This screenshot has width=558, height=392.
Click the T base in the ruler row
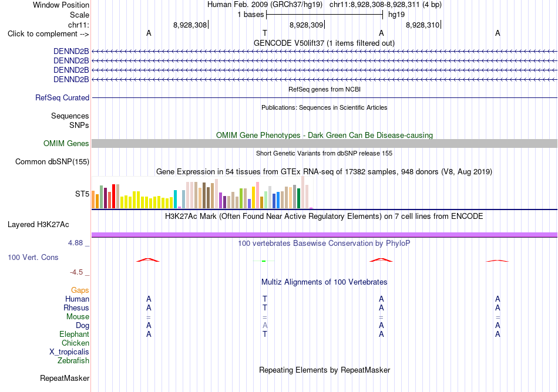point(265,33)
